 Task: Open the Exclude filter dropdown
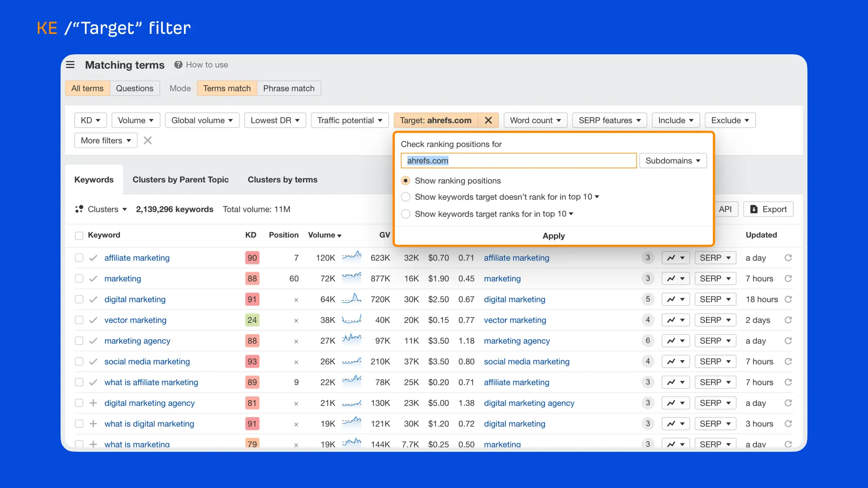(730, 120)
